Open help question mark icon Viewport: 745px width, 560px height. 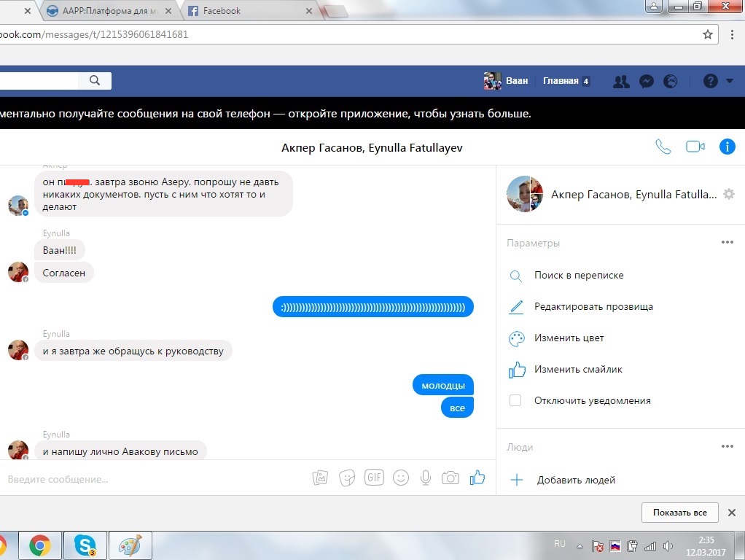click(710, 81)
